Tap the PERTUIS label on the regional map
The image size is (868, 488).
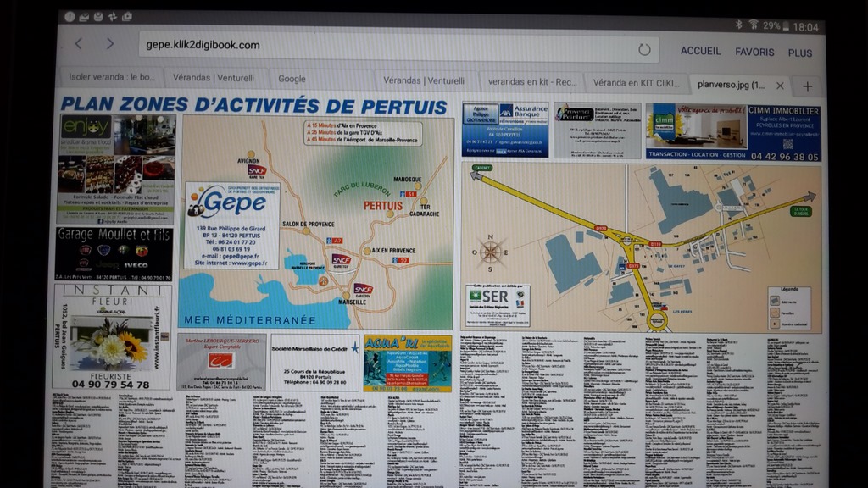(383, 206)
